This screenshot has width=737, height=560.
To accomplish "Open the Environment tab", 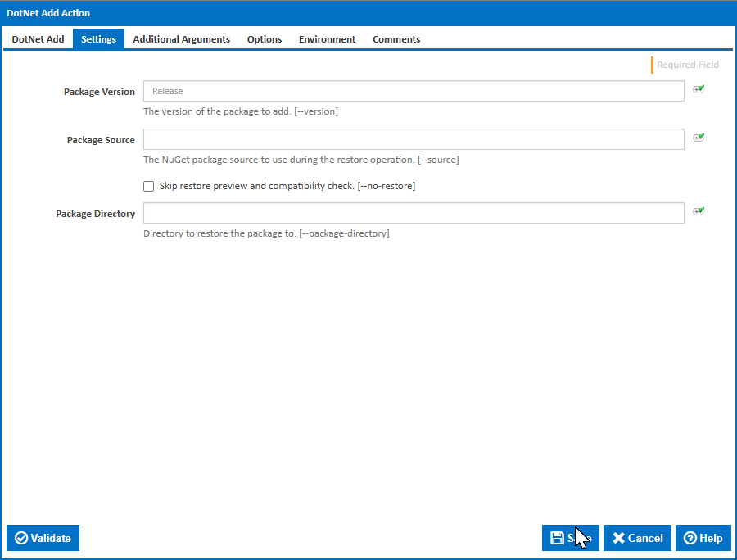I will (x=327, y=38).
